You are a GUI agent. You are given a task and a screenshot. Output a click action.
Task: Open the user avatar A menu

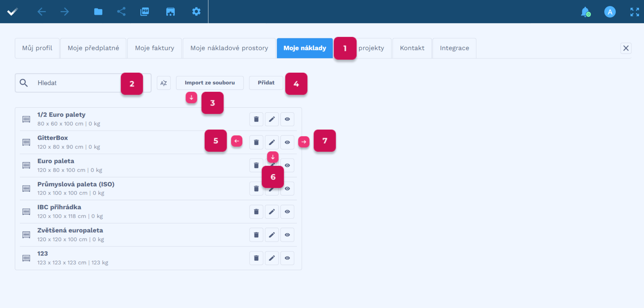click(x=610, y=12)
